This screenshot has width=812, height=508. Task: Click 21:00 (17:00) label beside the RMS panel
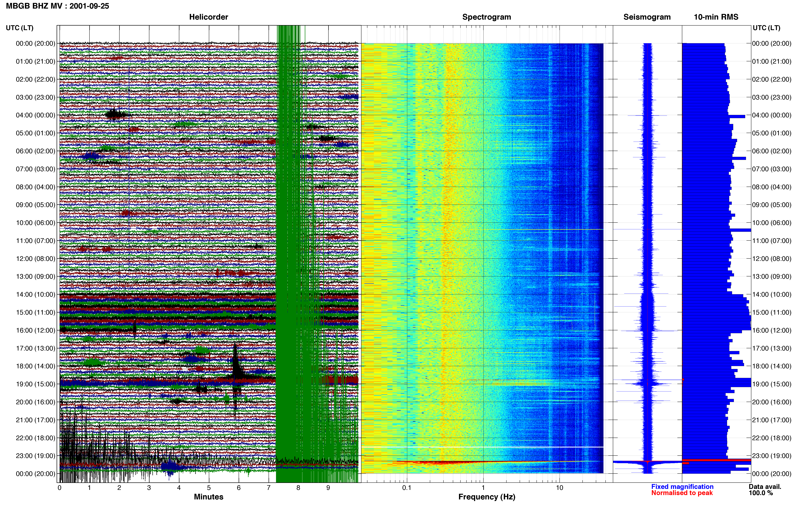click(772, 420)
